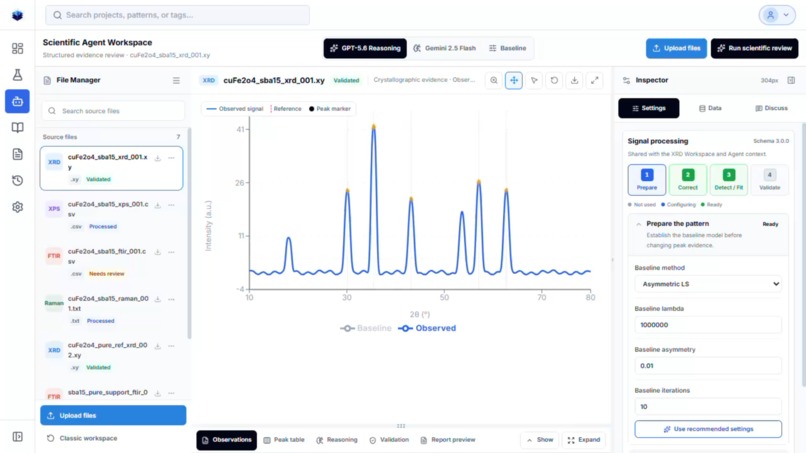Download cuFe2o4_pure_ref_xrd_002.xy file
Viewport: 806px width, 453px height.
[x=158, y=346]
